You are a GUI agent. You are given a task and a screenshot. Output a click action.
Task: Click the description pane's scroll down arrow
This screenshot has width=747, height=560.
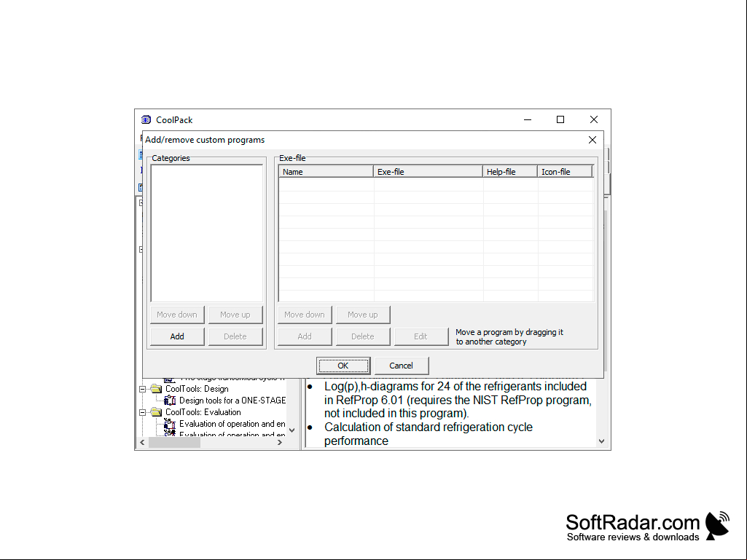click(x=601, y=441)
